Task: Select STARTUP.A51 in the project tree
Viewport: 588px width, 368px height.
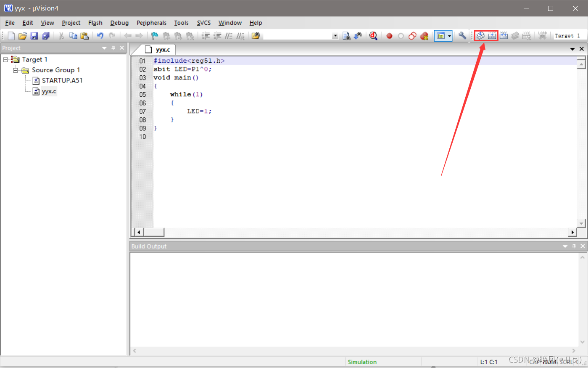Action: [62, 80]
